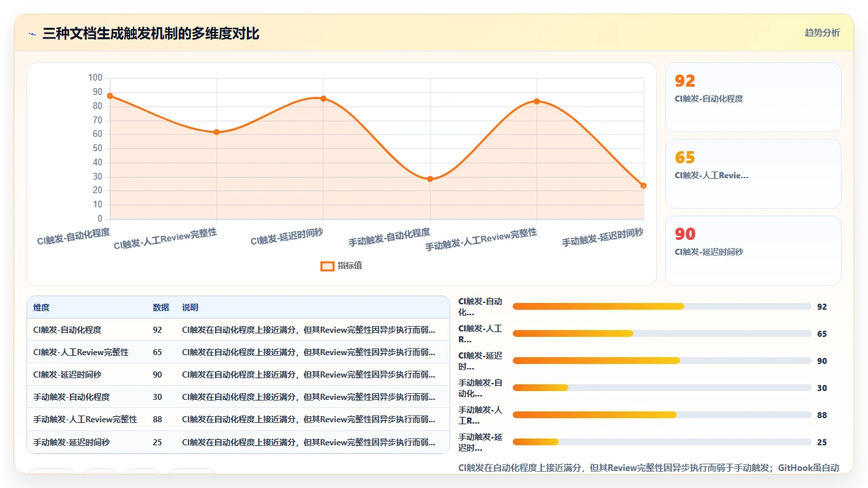Click progress label 手动触发-自动化… beside the 30 bar
Screen dimensions: 868x488
coord(480,388)
